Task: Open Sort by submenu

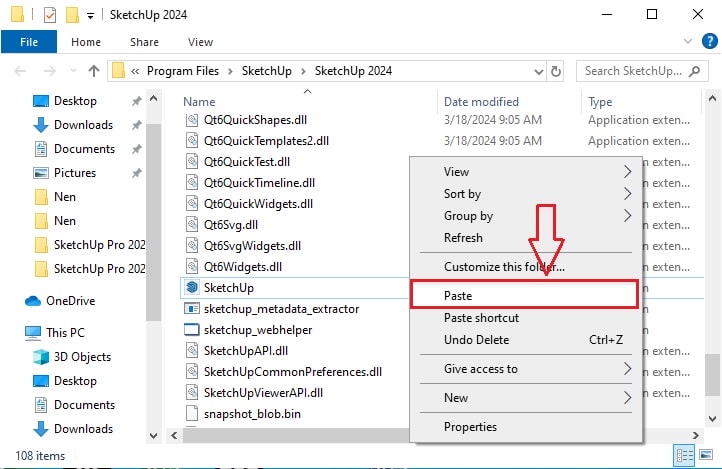Action: 526,194
